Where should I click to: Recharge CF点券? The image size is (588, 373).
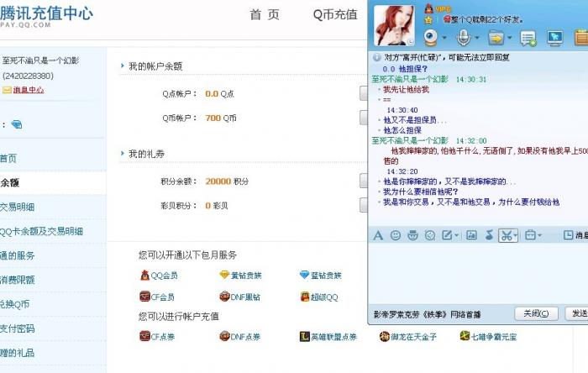tap(157, 337)
